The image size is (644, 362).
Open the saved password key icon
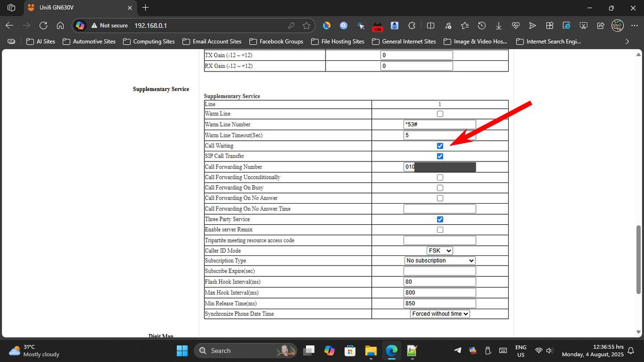pos(291,26)
